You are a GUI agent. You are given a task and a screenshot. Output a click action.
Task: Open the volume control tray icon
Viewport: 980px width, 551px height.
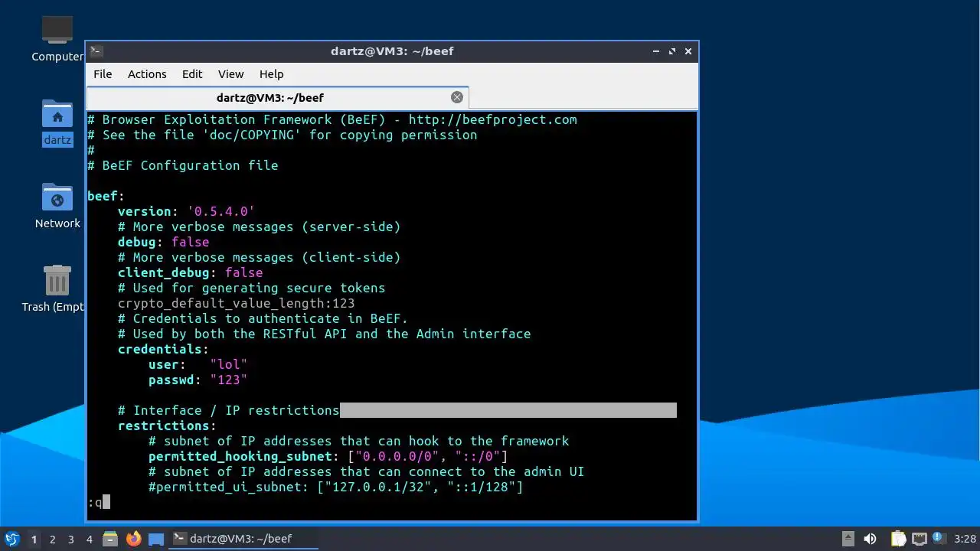coord(870,539)
